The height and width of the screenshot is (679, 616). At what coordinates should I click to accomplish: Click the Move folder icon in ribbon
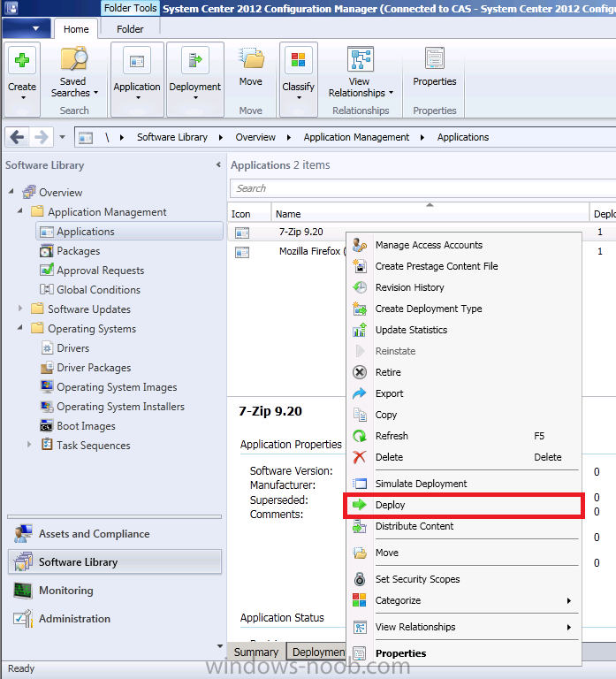pyautogui.click(x=251, y=58)
